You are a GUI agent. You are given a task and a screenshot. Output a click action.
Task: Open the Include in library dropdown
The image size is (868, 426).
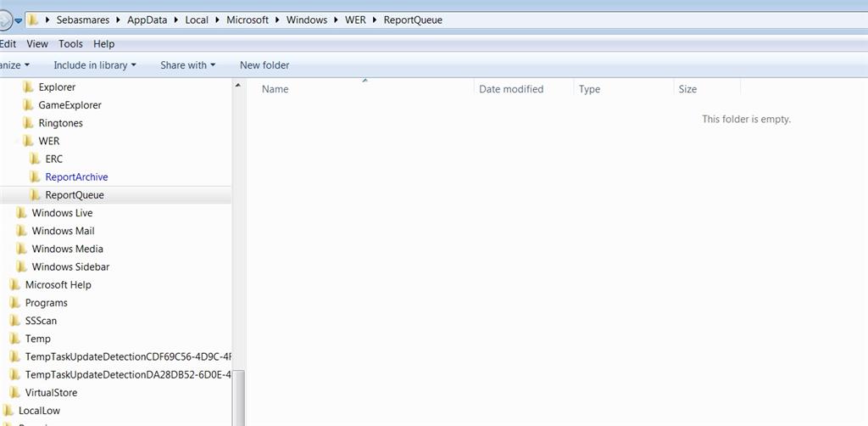(x=95, y=65)
